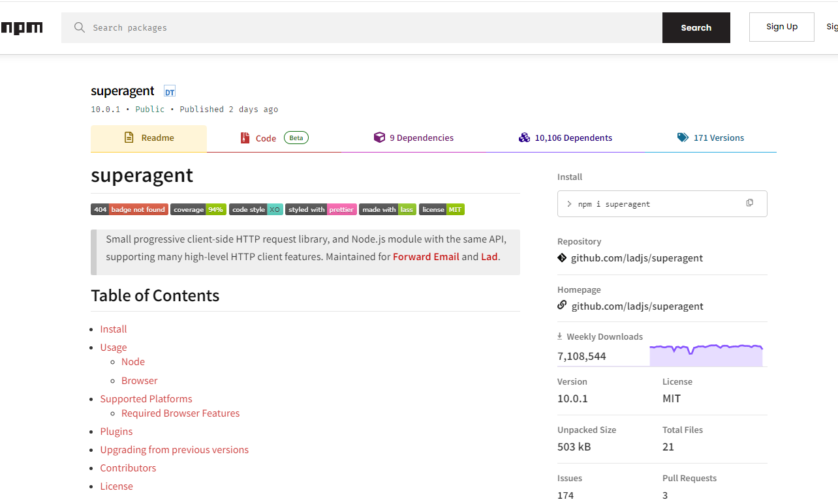This screenshot has height=504, width=838.
Task: Open the 3 pull requests count
Action: 665,496
